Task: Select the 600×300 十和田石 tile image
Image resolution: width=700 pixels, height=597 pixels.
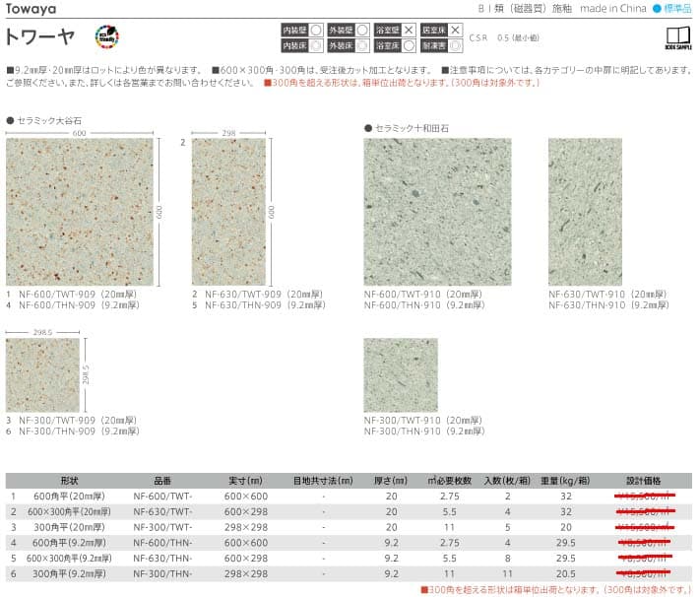Action: coord(585,212)
